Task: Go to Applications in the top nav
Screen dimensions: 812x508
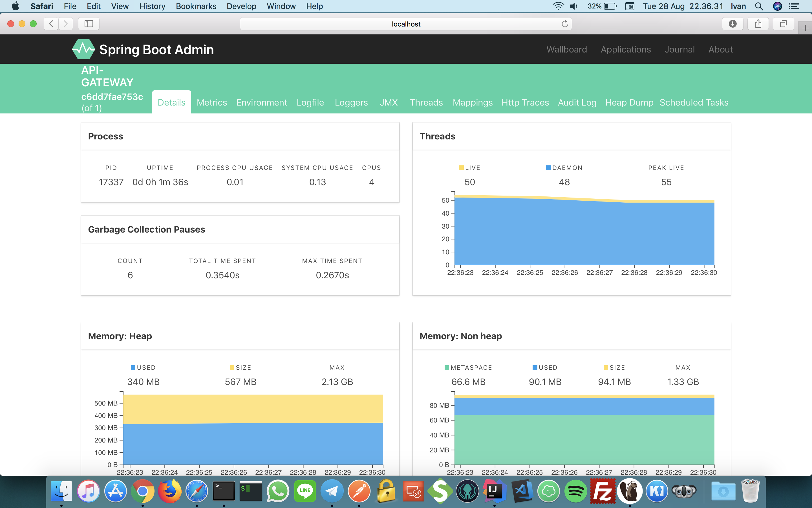Action: coord(626,49)
